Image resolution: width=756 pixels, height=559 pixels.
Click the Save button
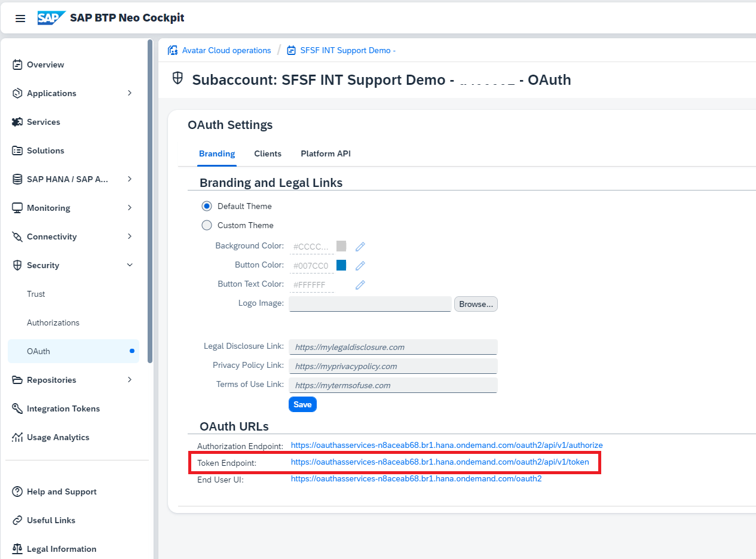[x=302, y=404]
